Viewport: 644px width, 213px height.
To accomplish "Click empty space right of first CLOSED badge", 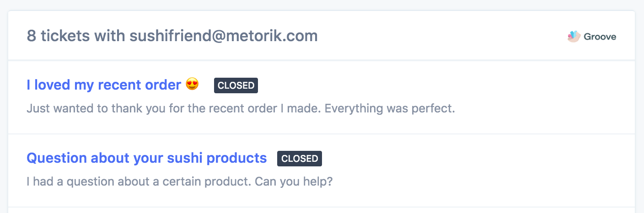I will (412, 85).
